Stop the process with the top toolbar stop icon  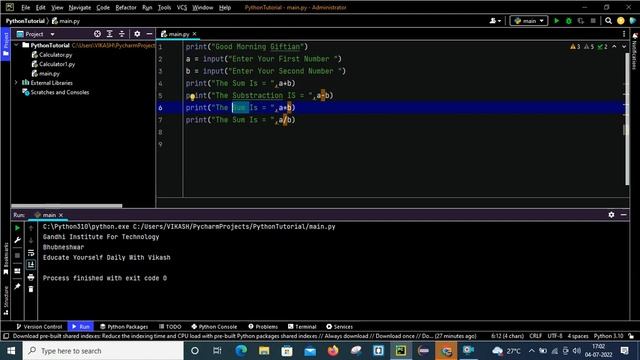pos(593,21)
